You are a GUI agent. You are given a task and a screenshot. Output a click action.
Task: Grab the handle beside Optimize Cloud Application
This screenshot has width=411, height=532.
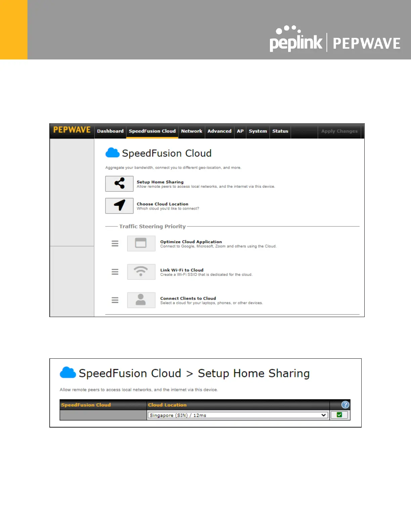[115, 243]
